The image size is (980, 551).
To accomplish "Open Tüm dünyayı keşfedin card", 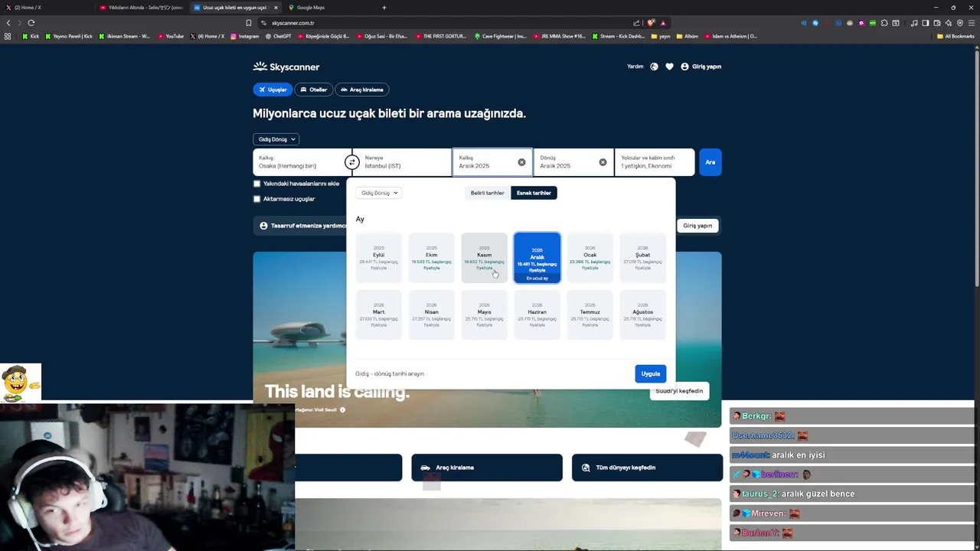I will pyautogui.click(x=647, y=468).
